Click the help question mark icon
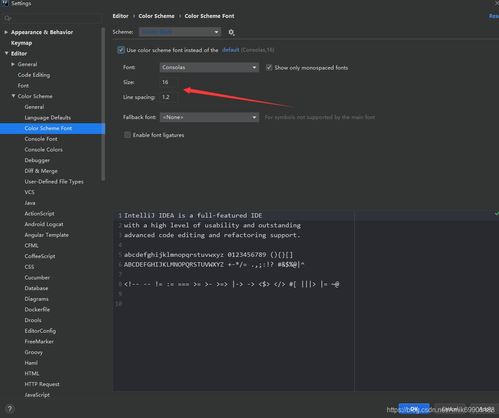Image resolution: width=499 pixels, height=418 pixels. (x=10, y=409)
